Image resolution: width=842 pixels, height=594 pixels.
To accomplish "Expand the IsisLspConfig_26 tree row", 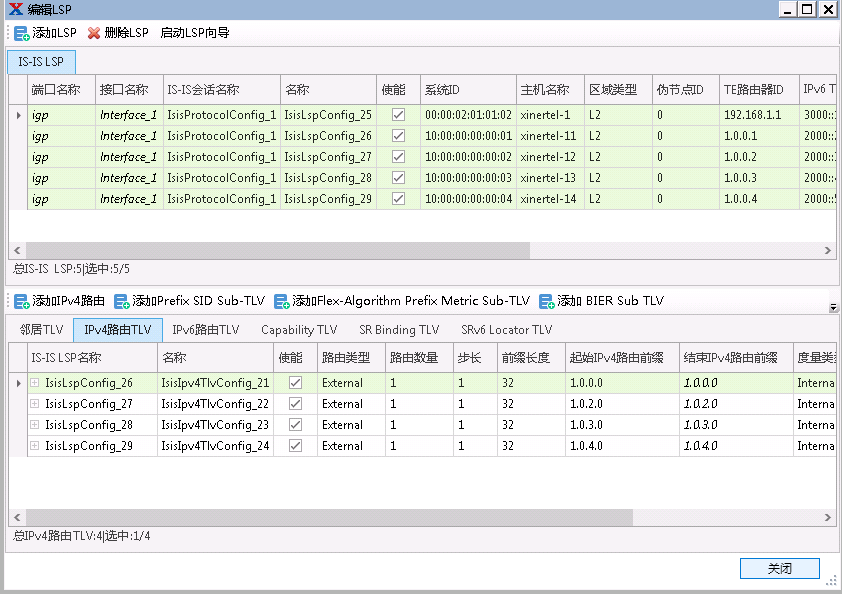I will [x=35, y=383].
